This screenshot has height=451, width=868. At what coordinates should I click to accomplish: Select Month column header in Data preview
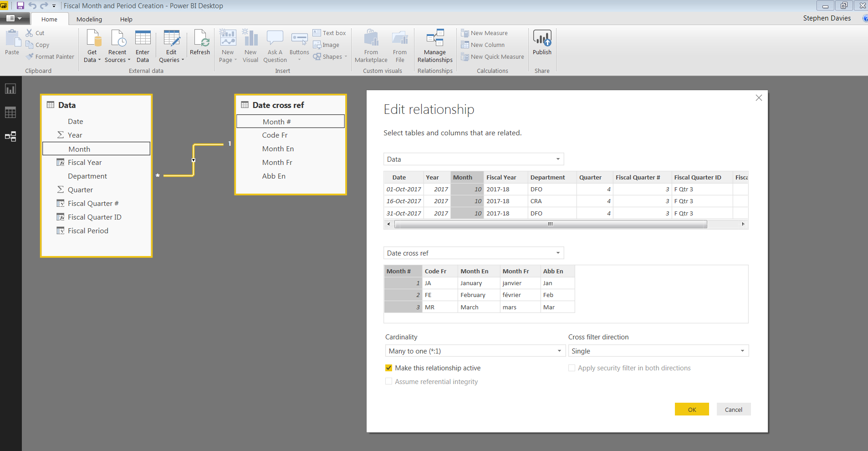point(467,177)
